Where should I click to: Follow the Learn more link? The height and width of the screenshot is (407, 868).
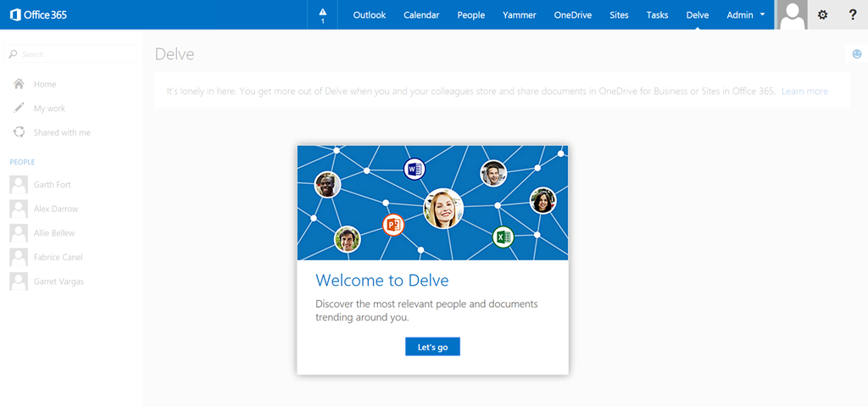pos(804,92)
